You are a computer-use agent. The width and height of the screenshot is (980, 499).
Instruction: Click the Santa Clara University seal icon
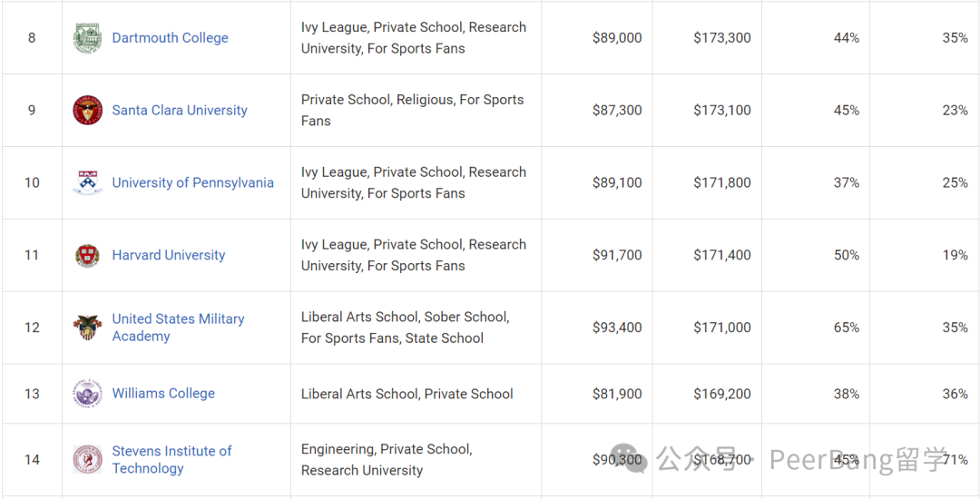point(87,111)
